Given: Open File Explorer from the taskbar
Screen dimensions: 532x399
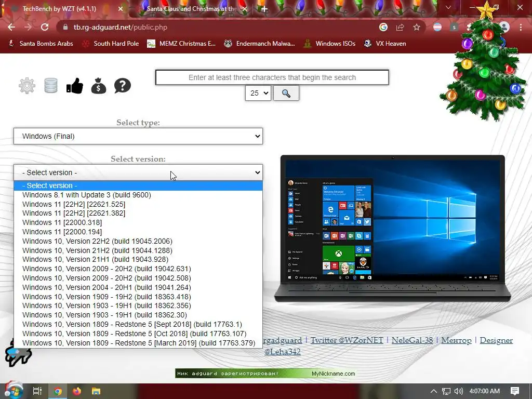Looking at the screenshot, I should coord(96,391).
